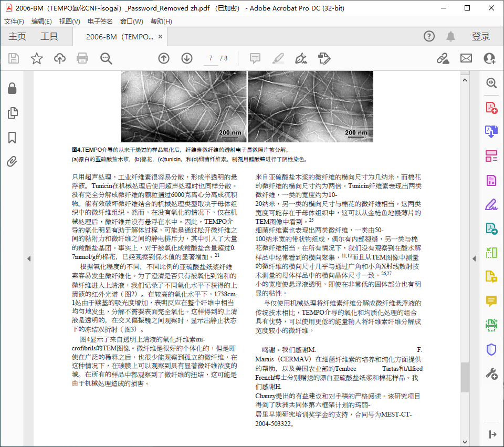Click the Save file icon
The height and width of the screenshot is (447, 504).
tap(14, 58)
